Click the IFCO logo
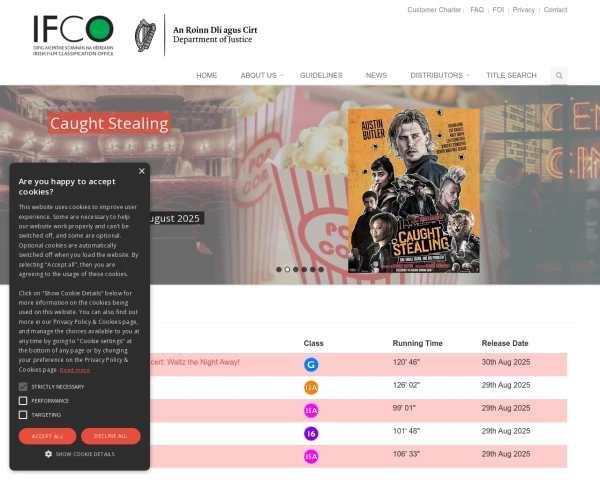The height and width of the screenshot is (480, 600). tap(73, 36)
